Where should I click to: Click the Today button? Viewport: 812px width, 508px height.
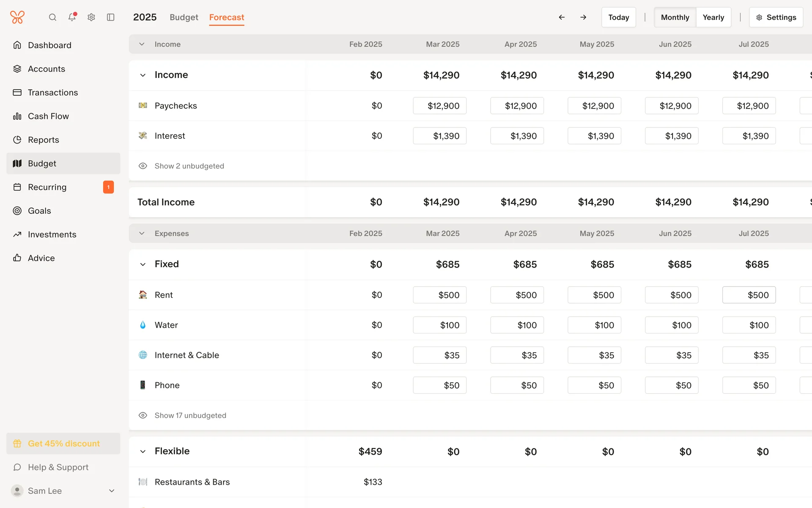point(618,17)
